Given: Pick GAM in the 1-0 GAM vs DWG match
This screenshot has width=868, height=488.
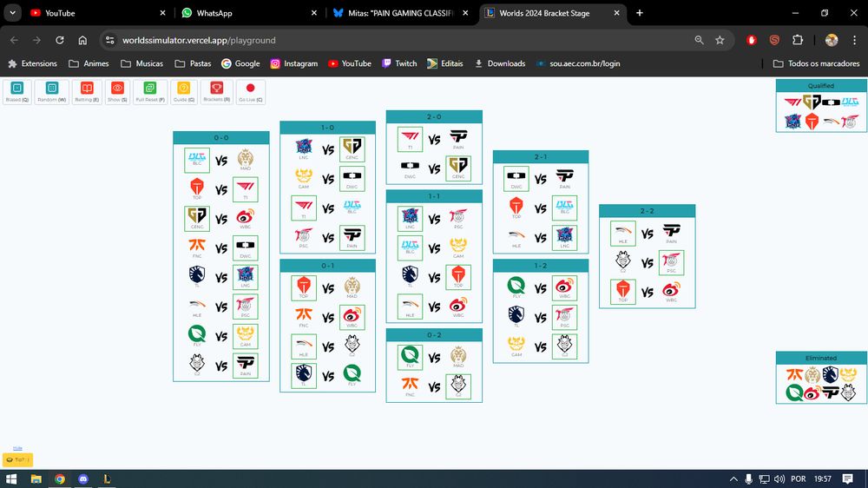Looking at the screenshot, I should (304, 179).
